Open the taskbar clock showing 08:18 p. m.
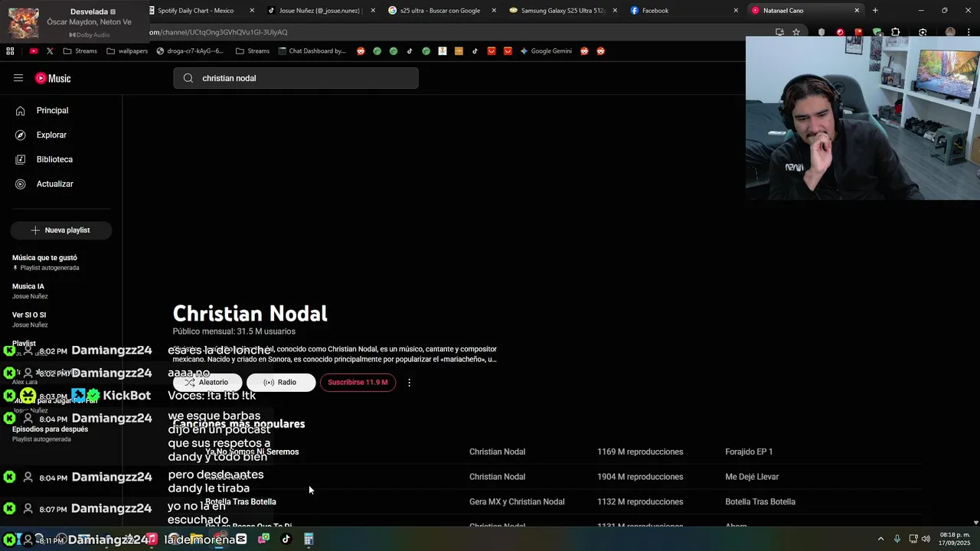 coord(955,539)
